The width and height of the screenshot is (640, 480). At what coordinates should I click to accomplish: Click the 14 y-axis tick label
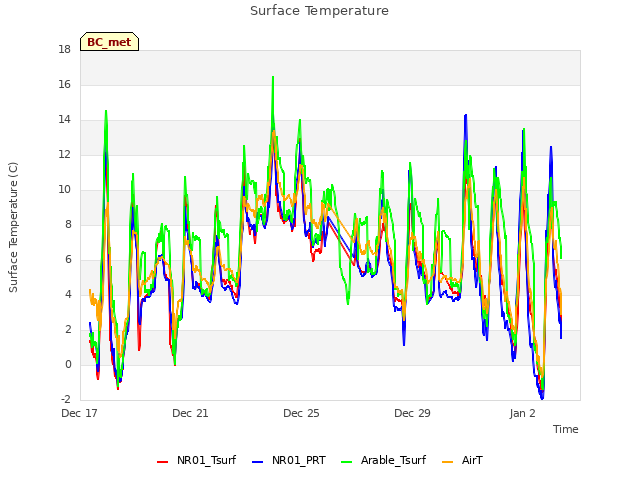64,120
